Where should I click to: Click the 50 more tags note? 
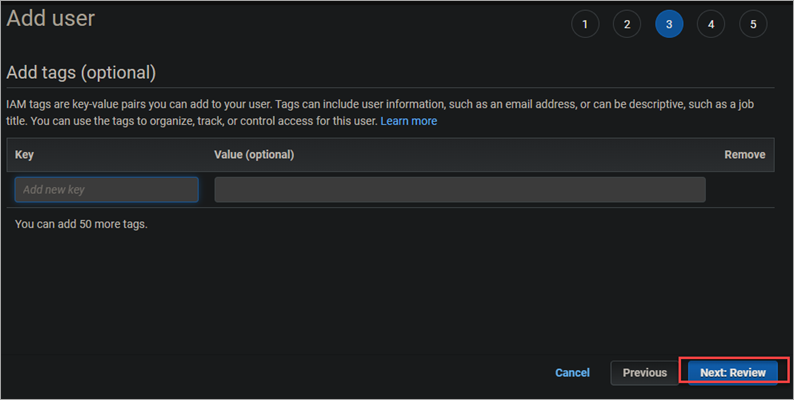81,224
